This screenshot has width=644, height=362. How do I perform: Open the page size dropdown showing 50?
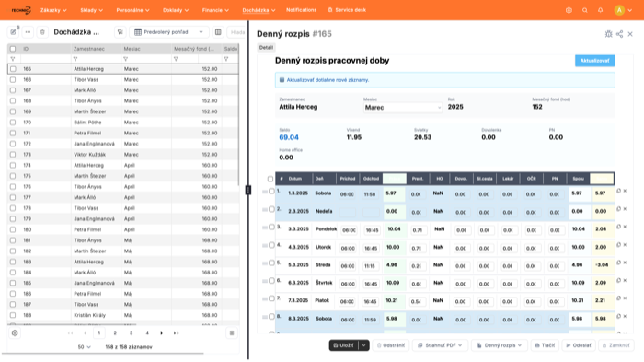[85, 347]
